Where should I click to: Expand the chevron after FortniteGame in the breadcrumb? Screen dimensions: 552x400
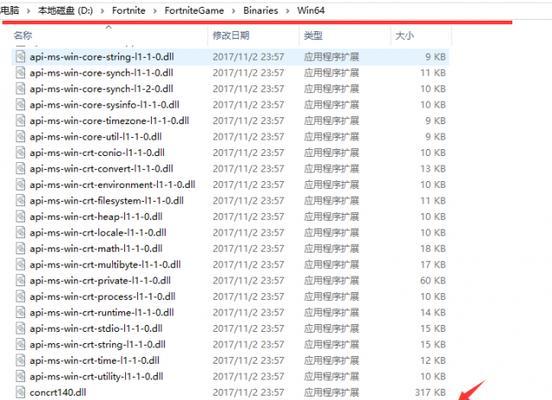pos(233,11)
